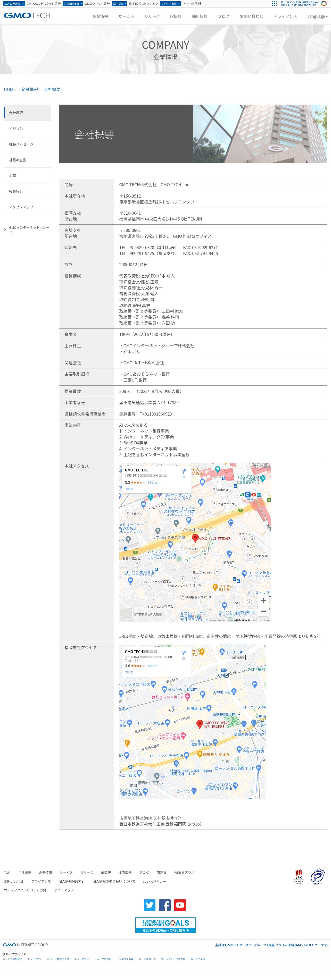This screenshot has width=331, height=980.
Task: Click the GMO TECH logo in header
Action: pos(27,16)
